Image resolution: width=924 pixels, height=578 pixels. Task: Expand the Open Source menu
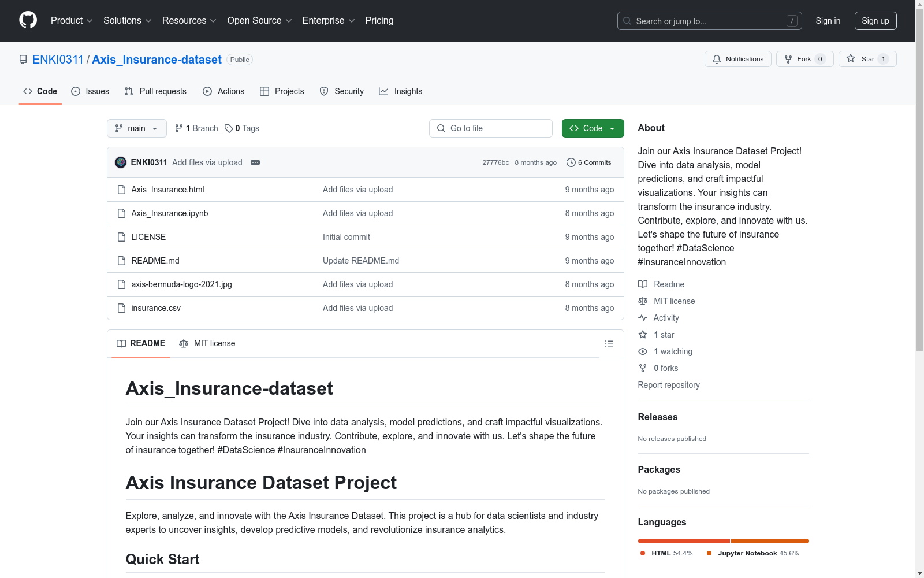tap(259, 20)
